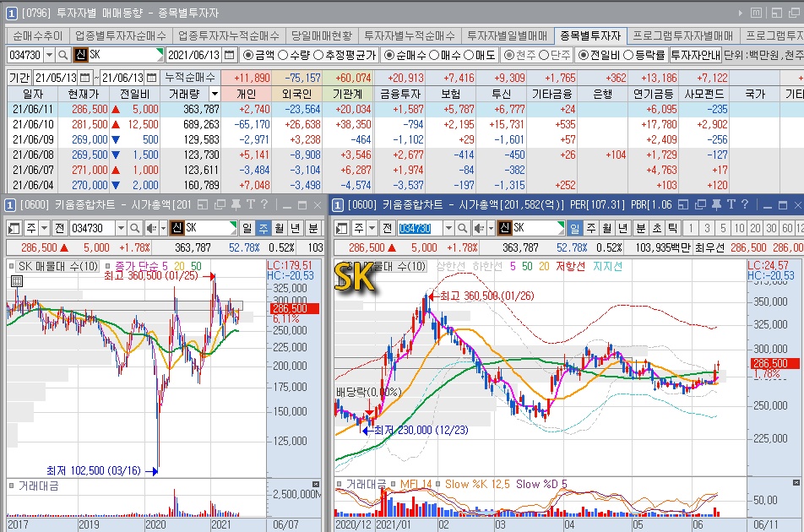This screenshot has height=532, width=804.
Task: Expand speaker options dropdown in left chart
Action: coord(164,228)
